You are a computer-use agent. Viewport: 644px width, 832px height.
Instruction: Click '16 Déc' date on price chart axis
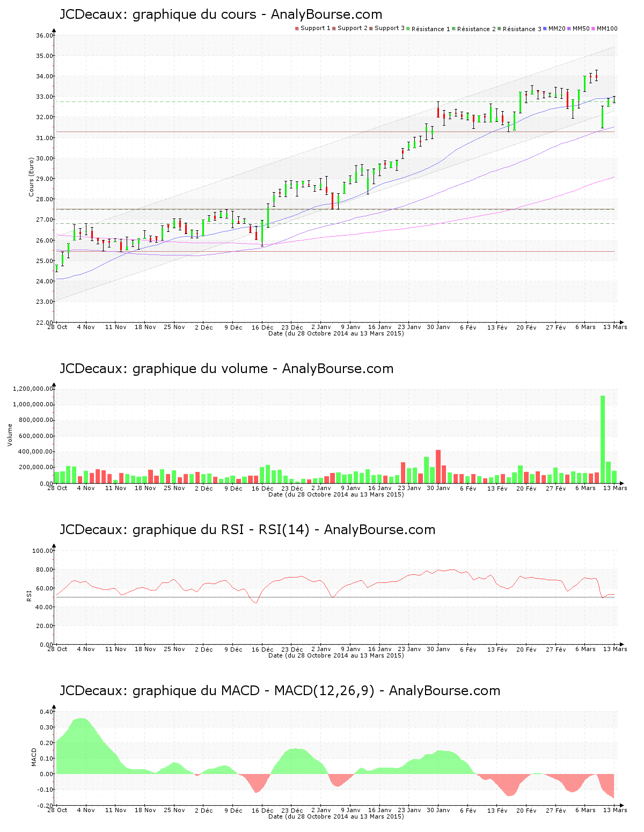click(x=262, y=327)
